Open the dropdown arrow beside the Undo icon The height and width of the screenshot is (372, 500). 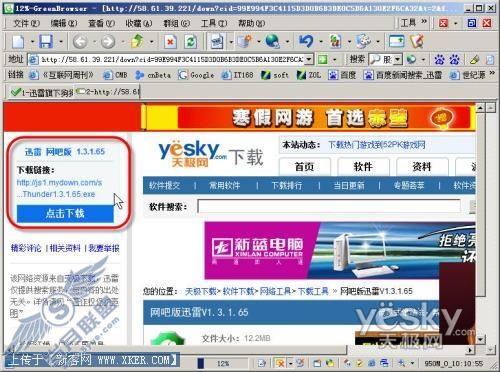[x=321, y=42]
